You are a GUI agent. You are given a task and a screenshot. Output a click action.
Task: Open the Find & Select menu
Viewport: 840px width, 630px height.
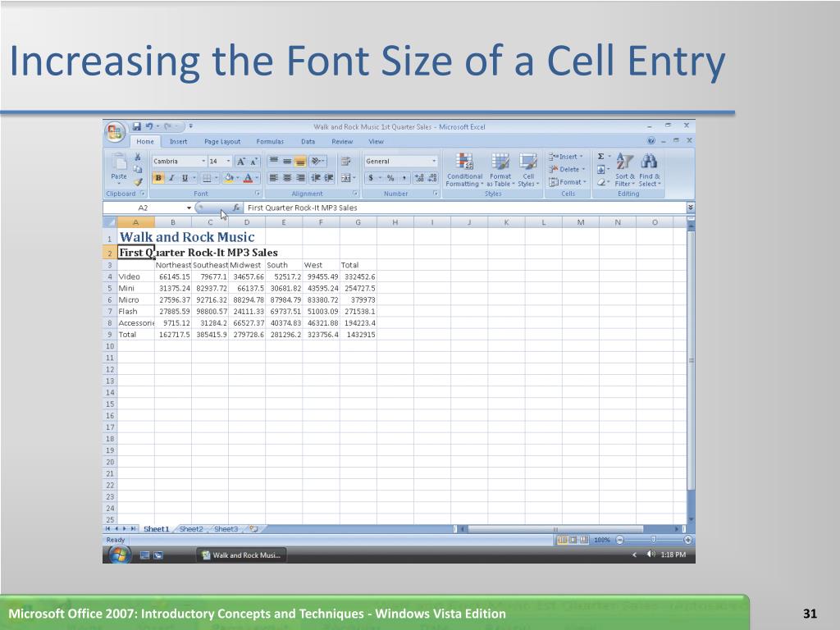[650, 171]
